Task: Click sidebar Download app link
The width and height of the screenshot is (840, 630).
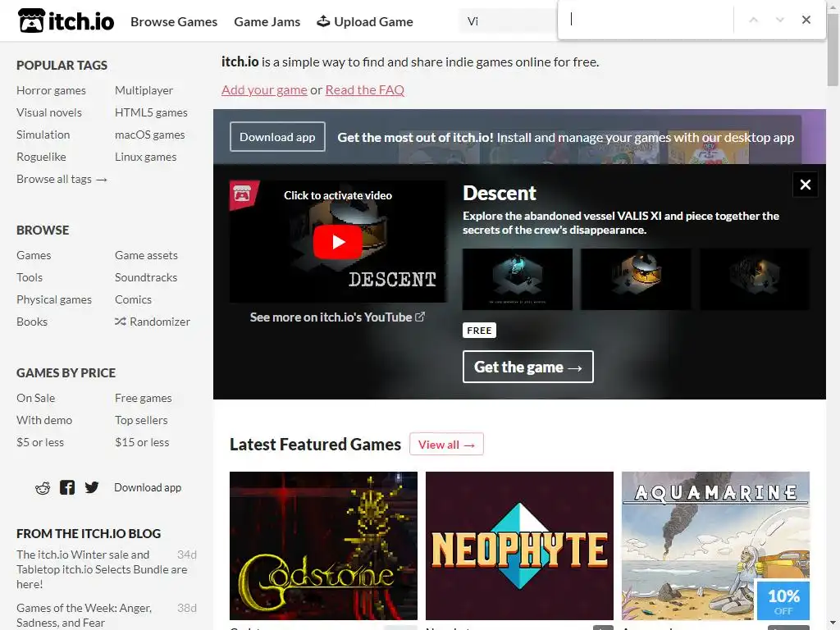Action: [148, 487]
